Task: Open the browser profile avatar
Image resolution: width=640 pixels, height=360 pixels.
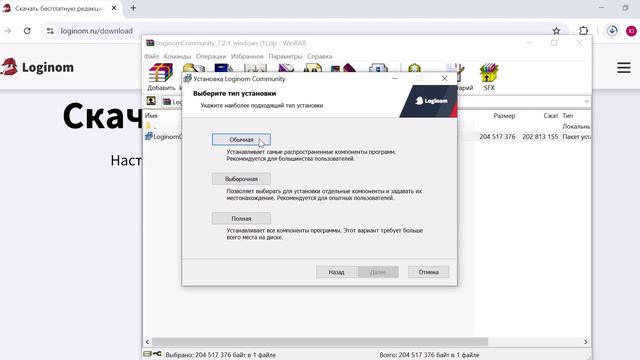Action: click(x=631, y=31)
